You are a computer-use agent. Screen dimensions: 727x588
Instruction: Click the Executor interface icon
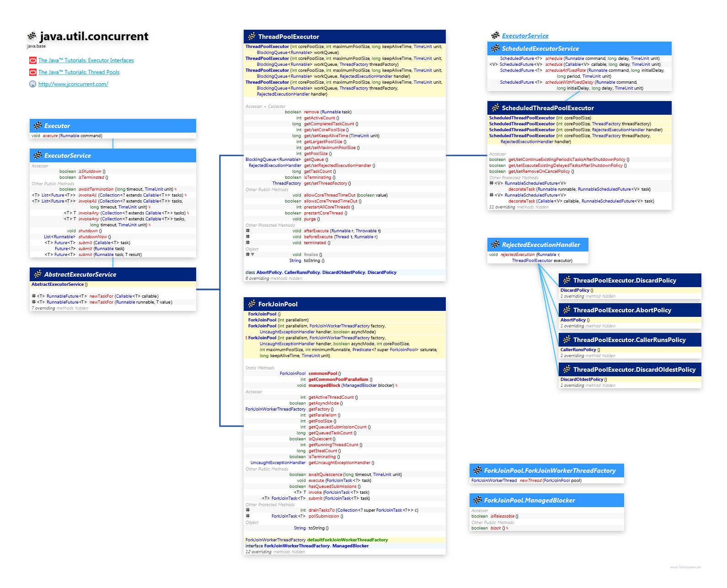pos(37,126)
